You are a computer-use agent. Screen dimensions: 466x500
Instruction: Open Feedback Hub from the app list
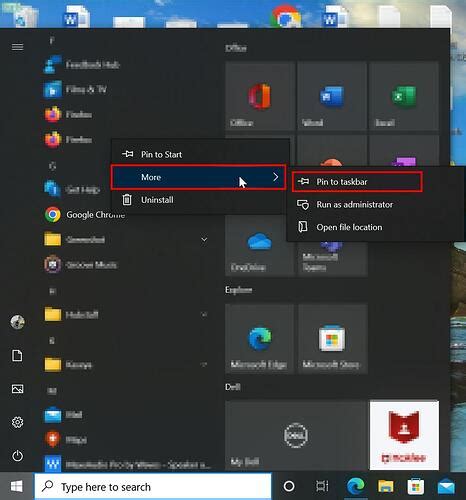point(82,64)
